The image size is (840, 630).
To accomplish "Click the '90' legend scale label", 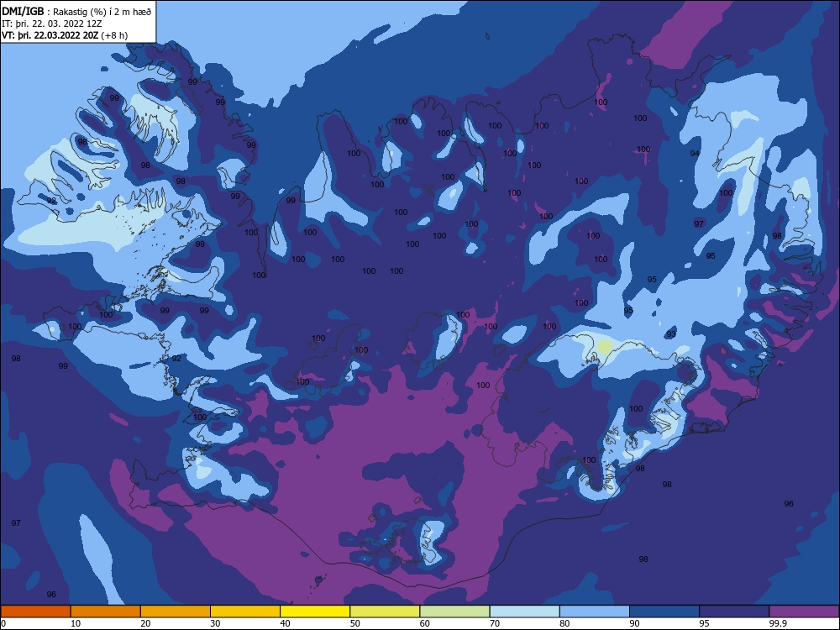I will [635, 623].
